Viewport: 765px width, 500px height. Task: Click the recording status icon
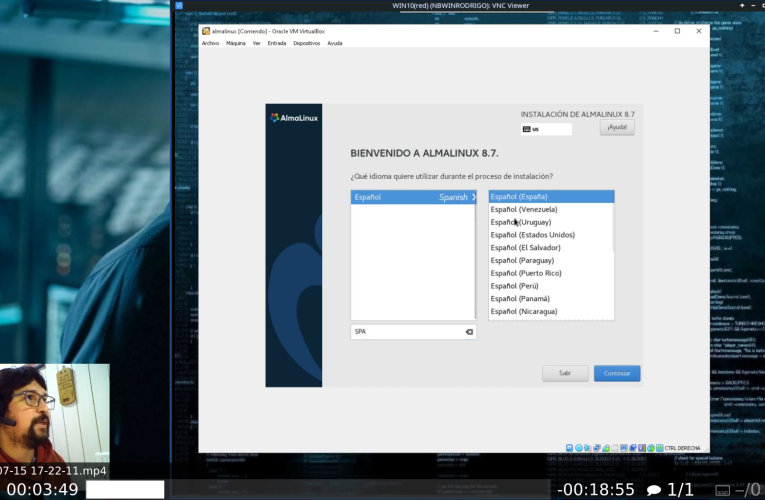click(633, 448)
